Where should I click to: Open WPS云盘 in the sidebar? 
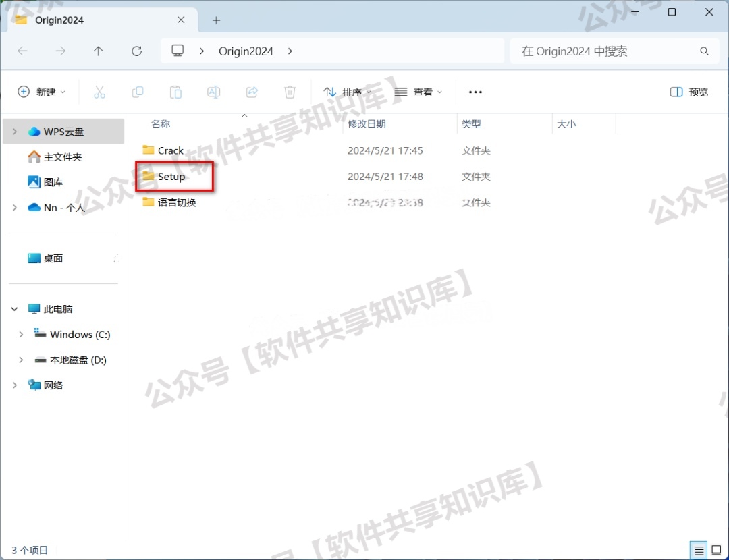(x=63, y=132)
